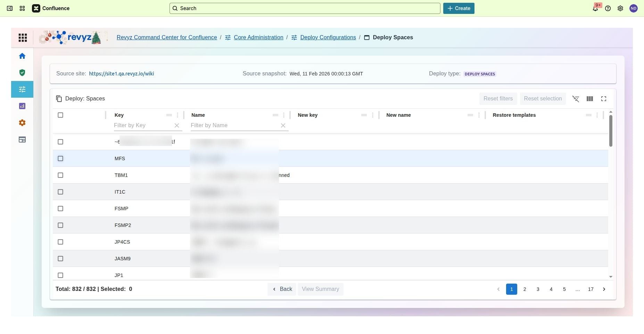Open the source site URL link
This screenshot has width=644, height=334.
[121, 74]
